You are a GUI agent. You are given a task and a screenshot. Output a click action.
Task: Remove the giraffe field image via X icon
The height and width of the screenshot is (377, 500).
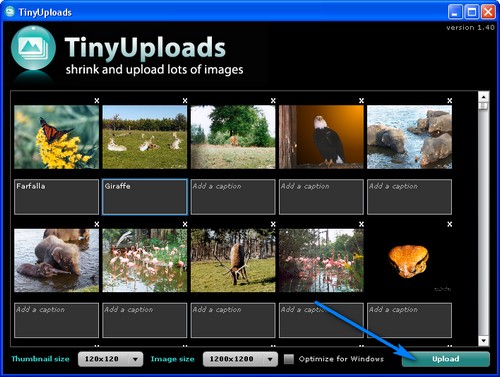click(x=185, y=101)
